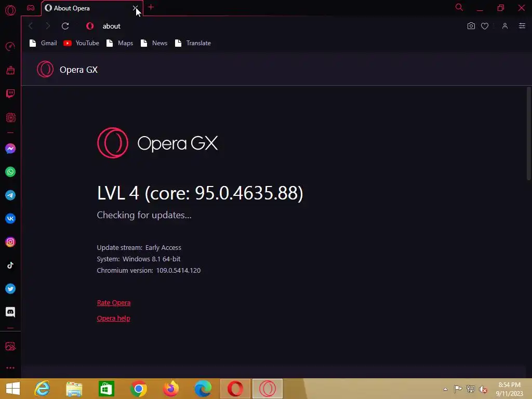
Task: Open TikTok in sidebar
Action: (10, 265)
